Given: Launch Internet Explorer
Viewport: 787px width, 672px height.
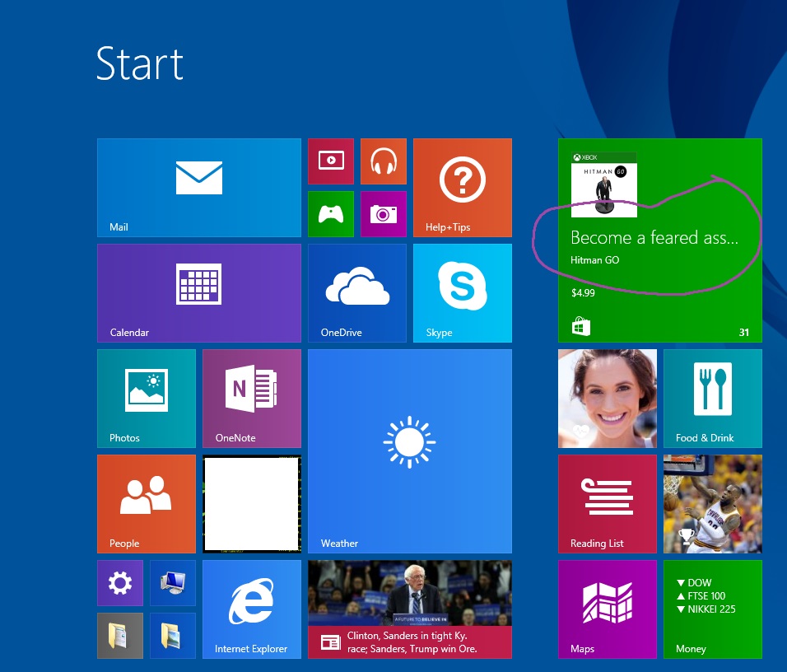Looking at the screenshot, I should point(251,609).
